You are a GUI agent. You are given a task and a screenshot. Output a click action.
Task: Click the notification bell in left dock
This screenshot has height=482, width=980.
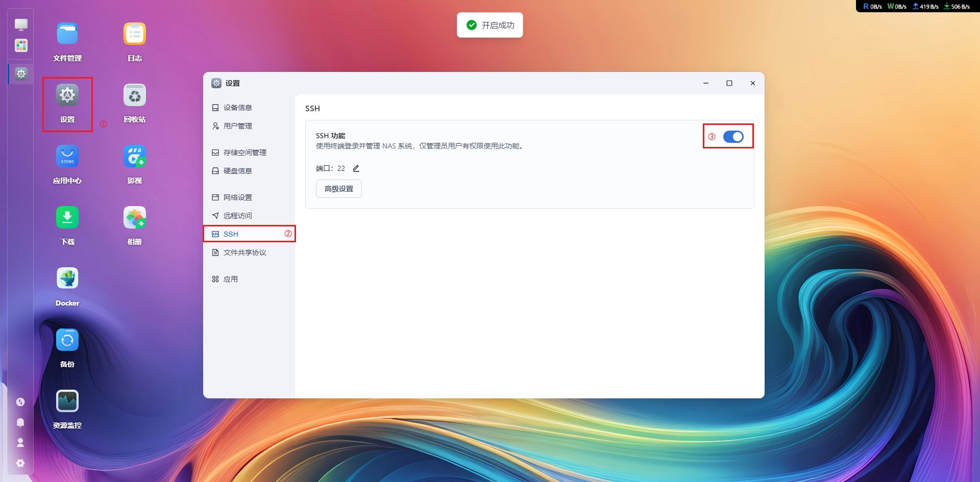tap(20, 422)
